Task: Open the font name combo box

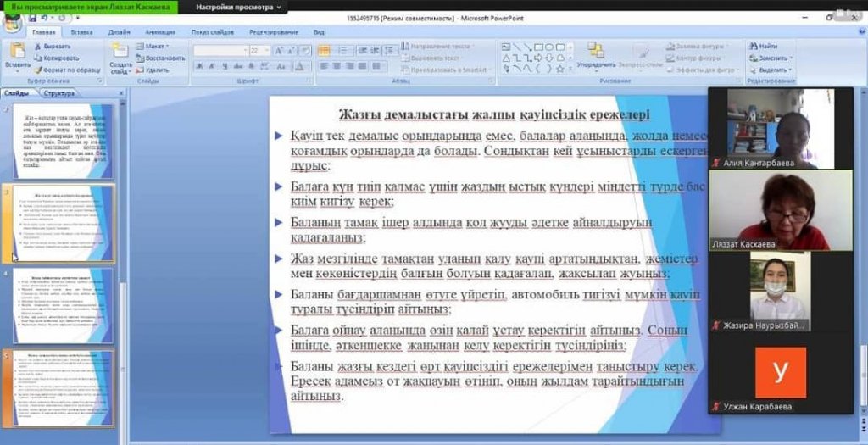Action: [x=221, y=50]
